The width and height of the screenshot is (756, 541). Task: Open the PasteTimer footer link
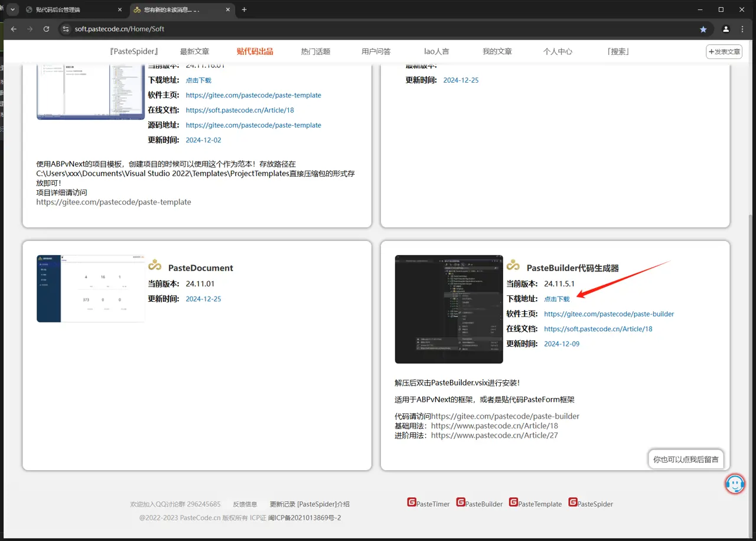tap(433, 504)
